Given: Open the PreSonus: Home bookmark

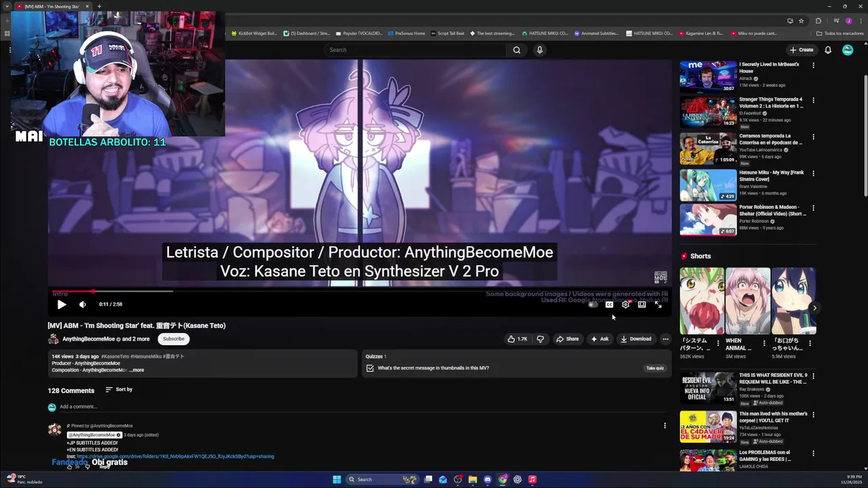Looking at the screenshot, I should pos(407,33).
